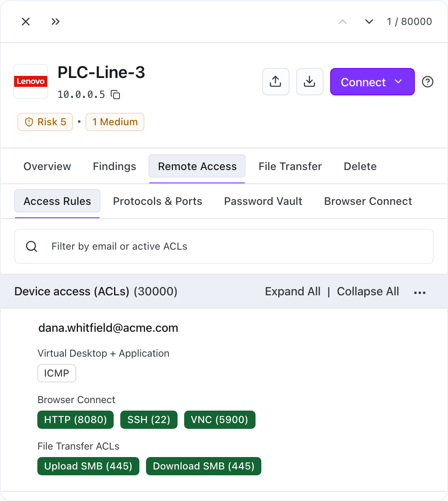Click the 1 Medium severity badge
This screenshot has width=448, height=501.
point(115,122)
